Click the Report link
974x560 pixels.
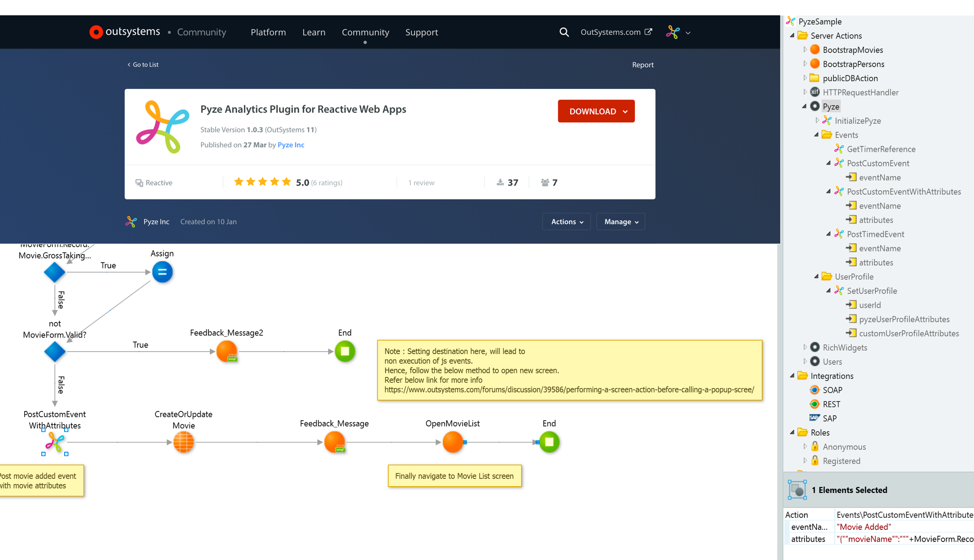[x=643, y=65]
